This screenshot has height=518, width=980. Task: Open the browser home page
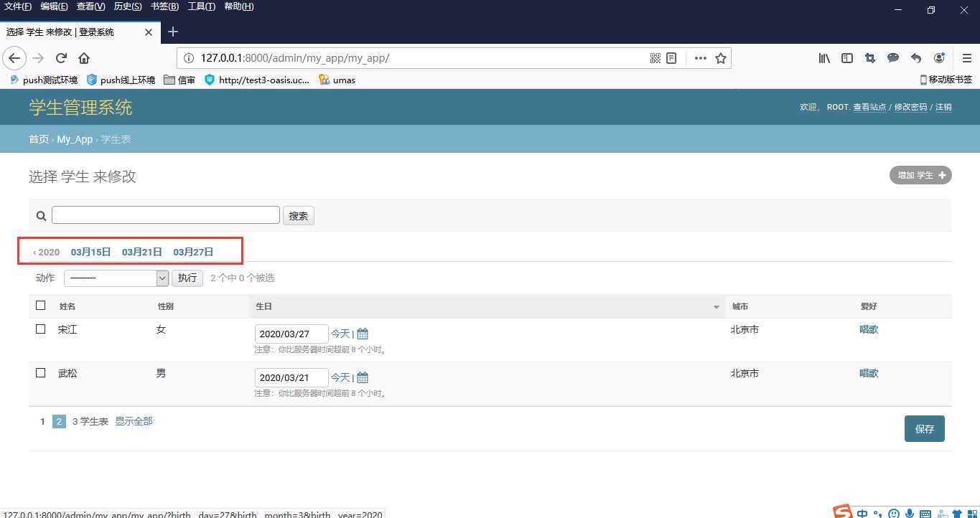click(84, 58)
